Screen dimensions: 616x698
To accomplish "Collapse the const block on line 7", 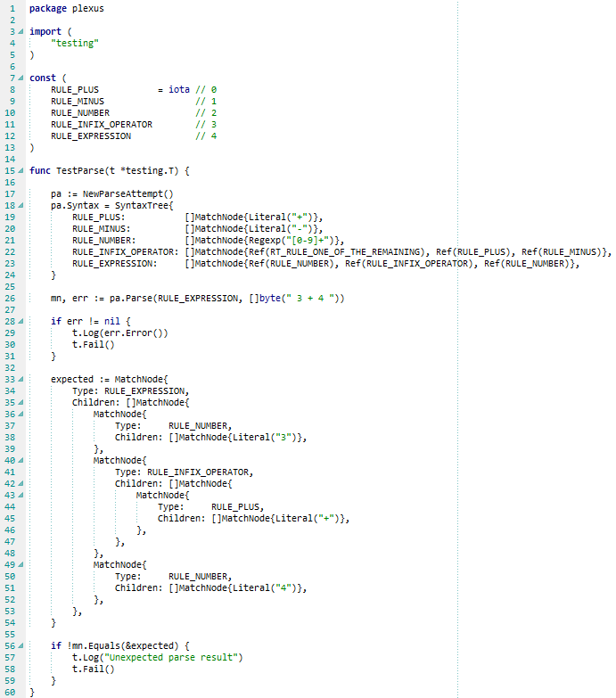I will click(x=21, y=78).
